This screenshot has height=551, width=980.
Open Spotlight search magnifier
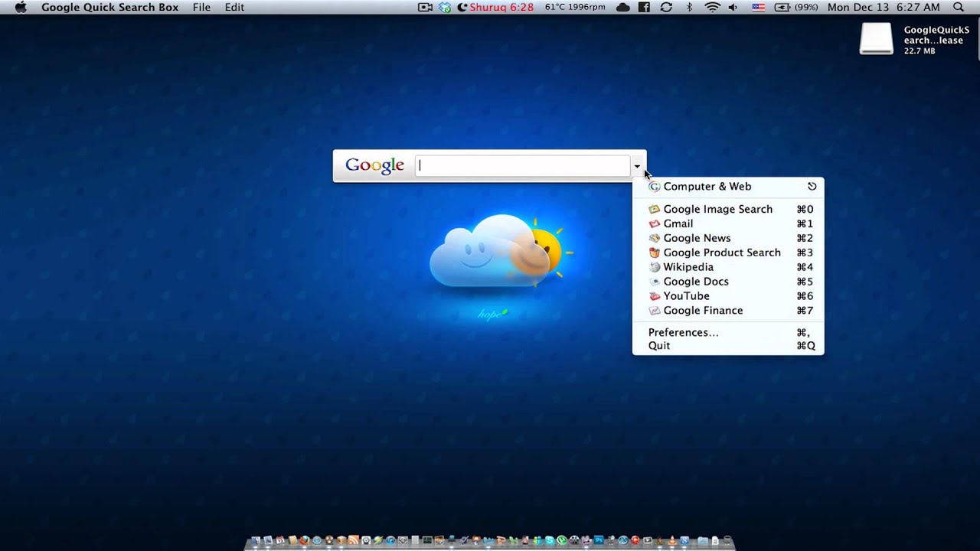pyautogui.click(x=959, y=7)
